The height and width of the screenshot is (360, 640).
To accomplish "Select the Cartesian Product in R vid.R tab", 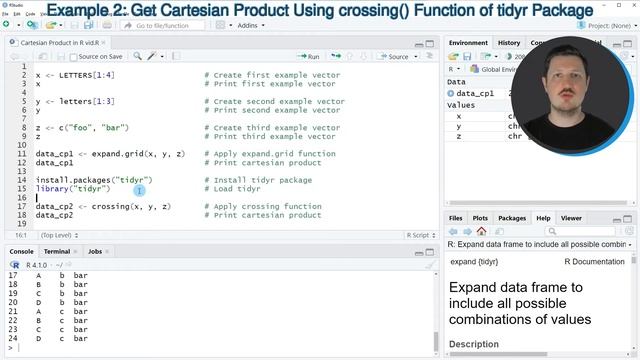I will pos(60,42).
